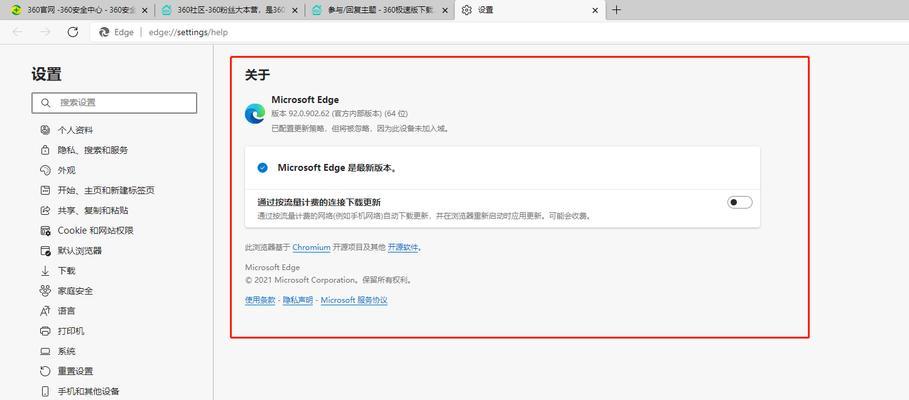Click the 外观 appearance icon
This screenshot has height=400, width=909.
45,170
